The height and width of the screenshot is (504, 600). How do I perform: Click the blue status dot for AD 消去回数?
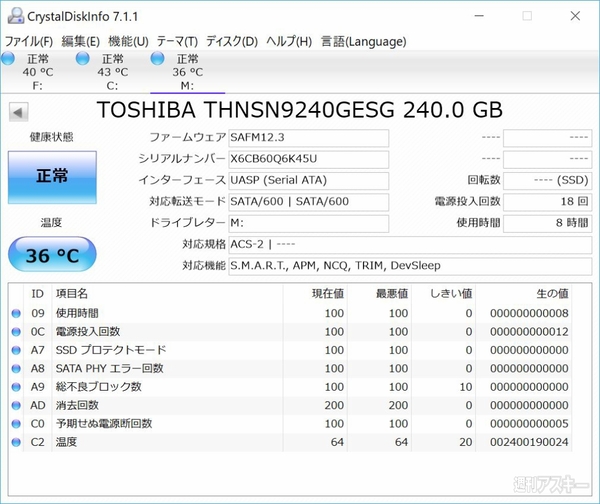tap(16, 405)
